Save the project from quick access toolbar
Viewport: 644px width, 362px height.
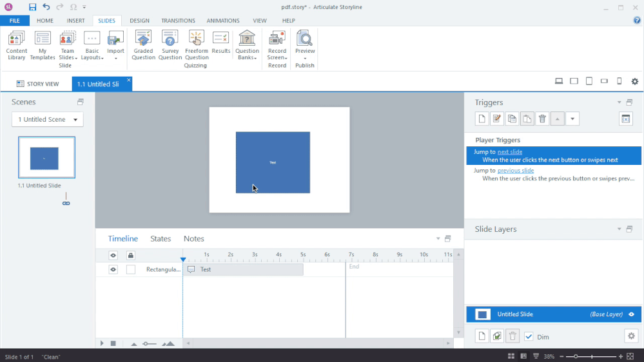pyautogui.click(x=32, y=7)
